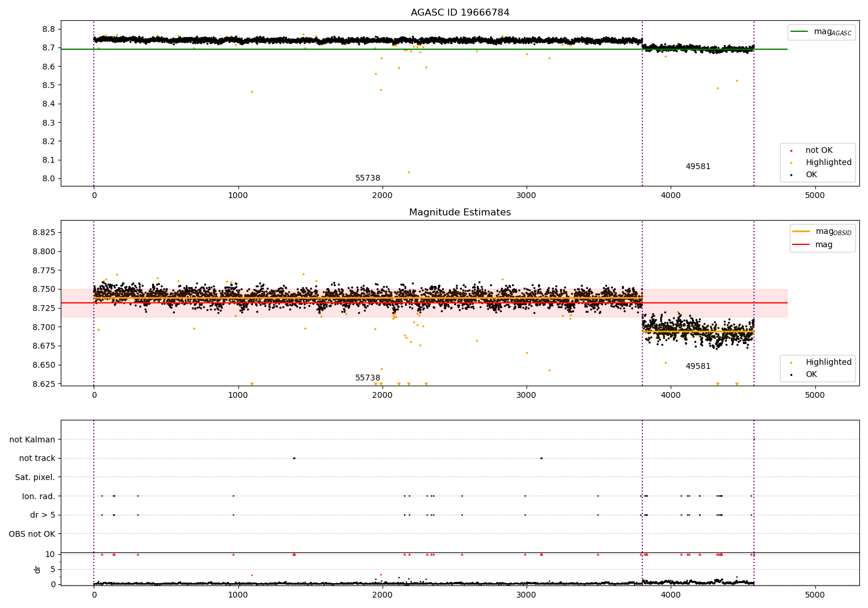Click the 'OBS not OK' row label
The height and width of the screenshot is (608, 868).
click(x=32, y=534)
